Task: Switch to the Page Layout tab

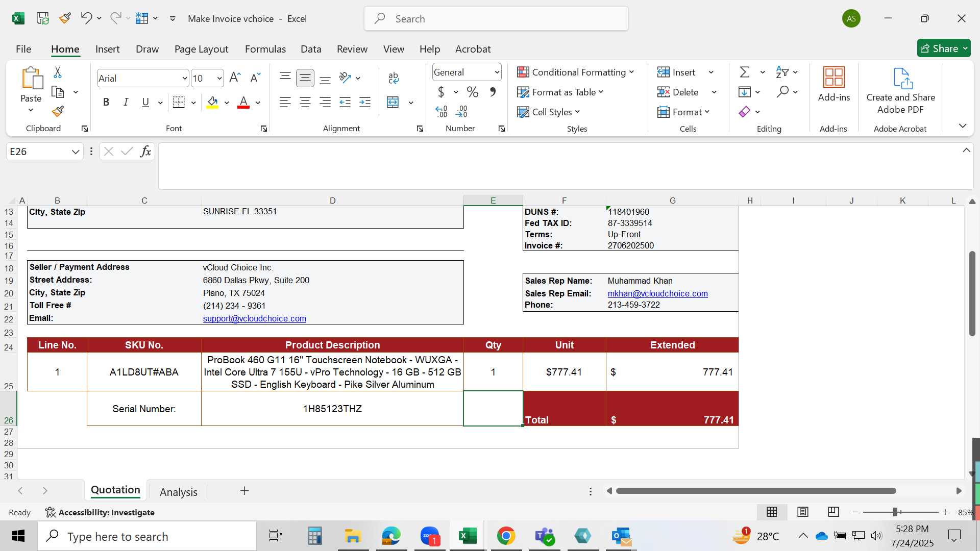Action: click(x=201, y=49)
